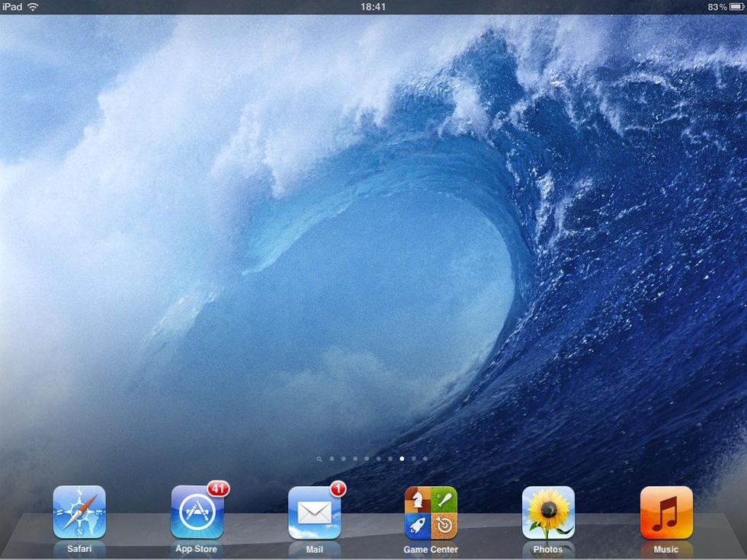Tap the Spotlight search magnifier page indicator
Screen dimensions: 747x560
pos(319,459)
